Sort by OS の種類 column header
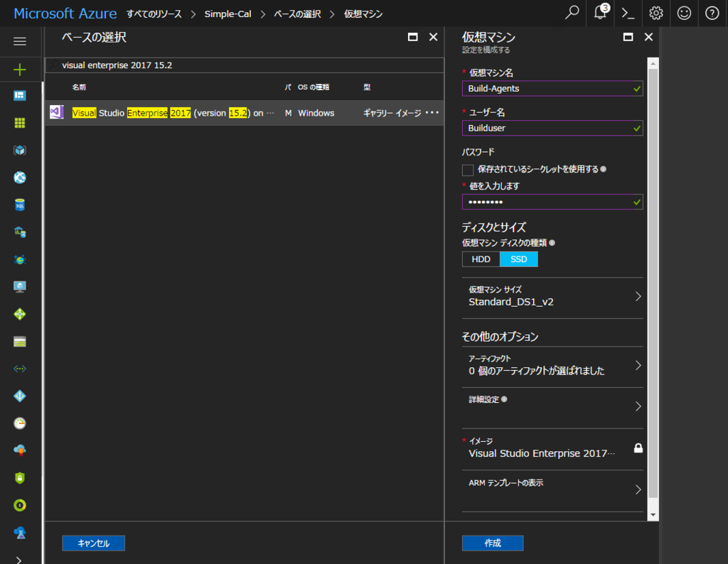728x564 pixels. (x=314, y=87)
